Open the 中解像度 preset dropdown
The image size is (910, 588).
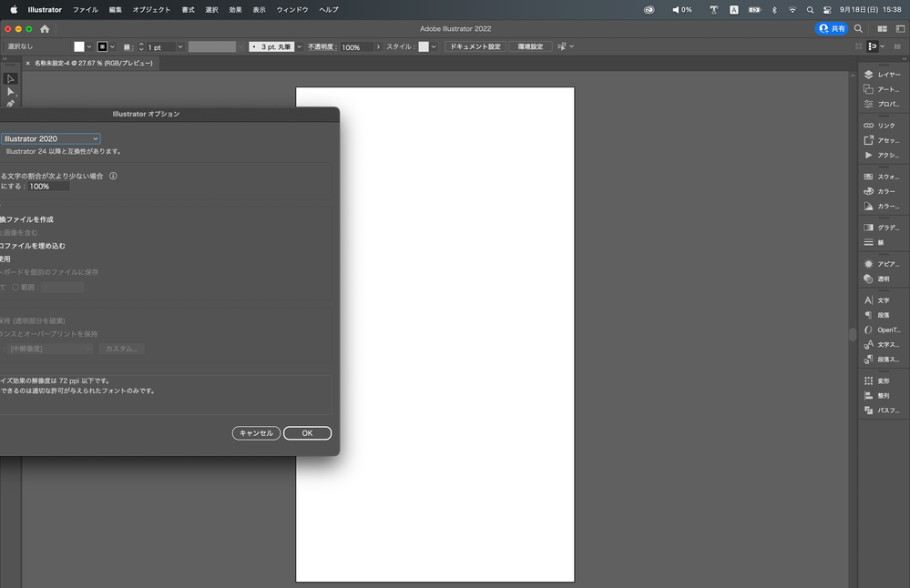pyautogui.click(x=51, y=349)
